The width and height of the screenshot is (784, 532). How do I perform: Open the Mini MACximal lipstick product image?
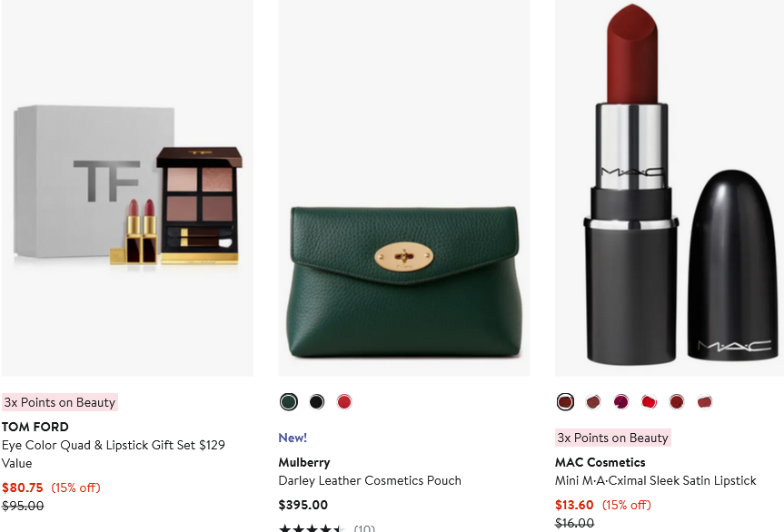click(x=668, y=188)
